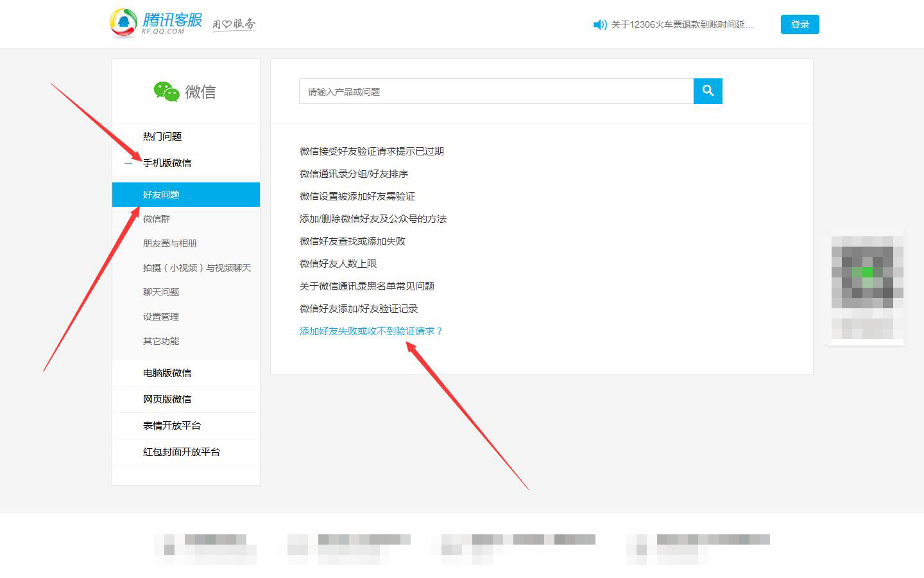Focus the 请输入产品或问题 search field
Screen dimensions: 924x578
(496, 91)
